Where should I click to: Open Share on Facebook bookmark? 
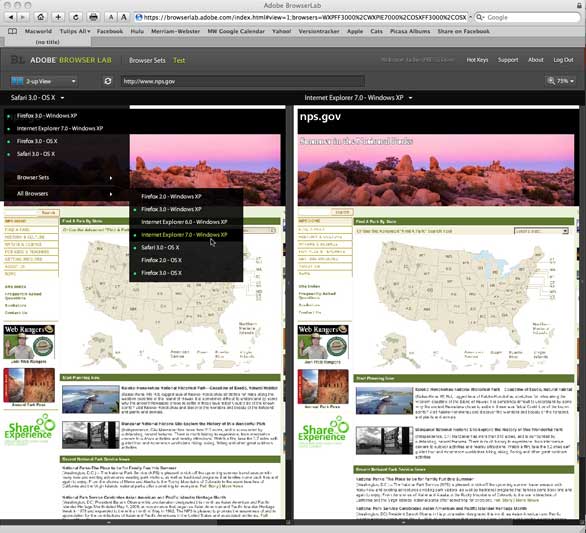(x=463, y=31)
